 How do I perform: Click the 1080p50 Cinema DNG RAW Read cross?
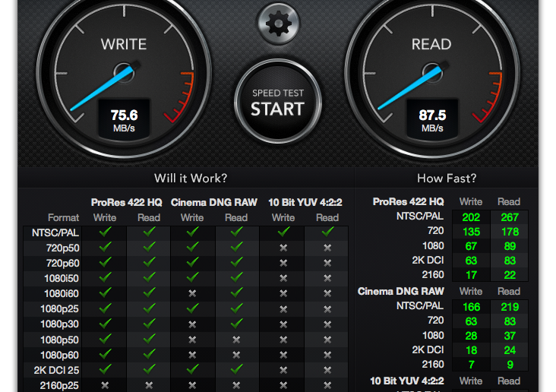click(x=236, y=340)
